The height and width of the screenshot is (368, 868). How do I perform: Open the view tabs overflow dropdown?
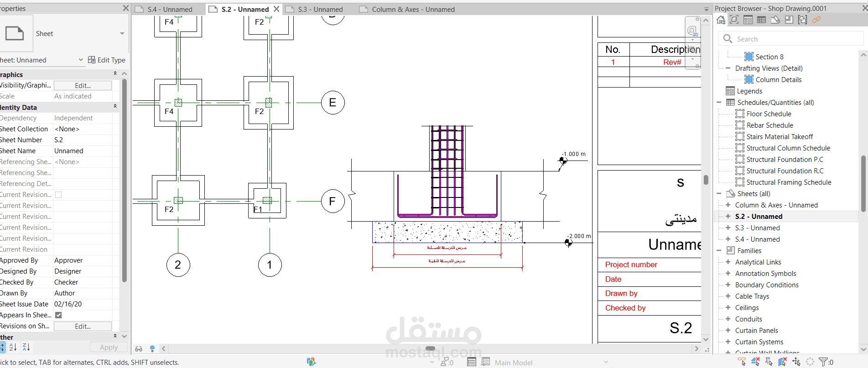(x=706, y=9)
